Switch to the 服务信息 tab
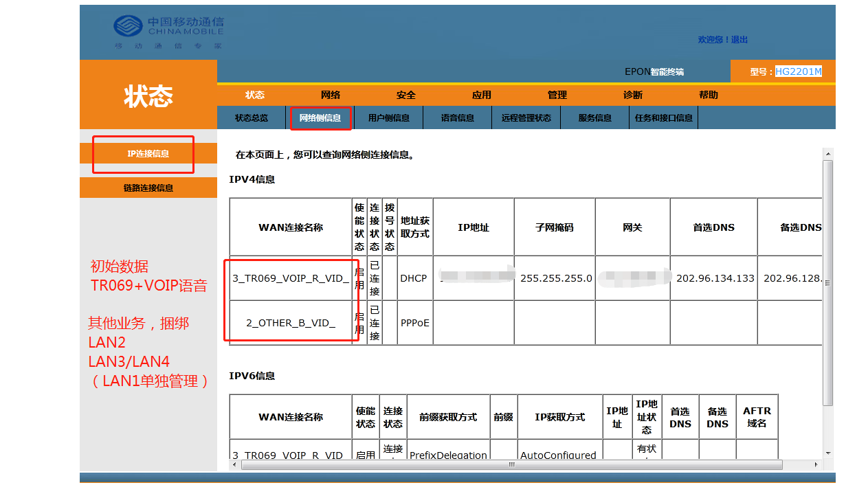This screenshot has height=496, width=868. [x=595, y=118]
